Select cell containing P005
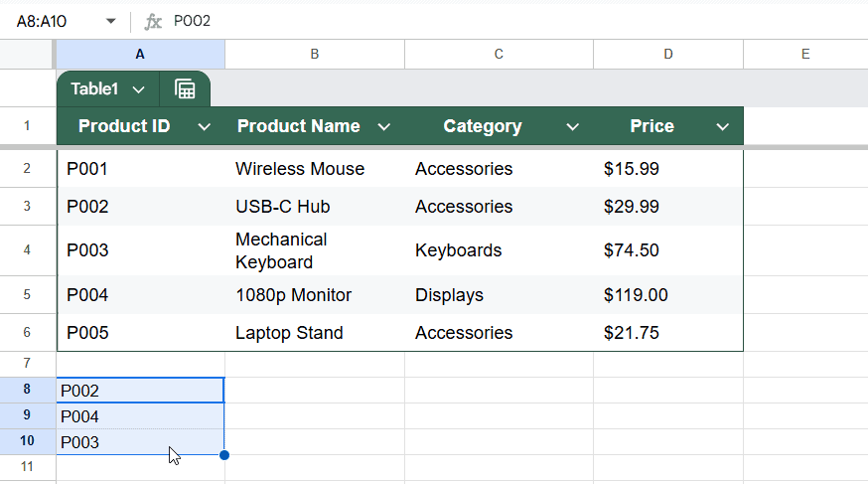Image resolution: width=868 pixels, height=484 pixels. click(x=141, y=332)
